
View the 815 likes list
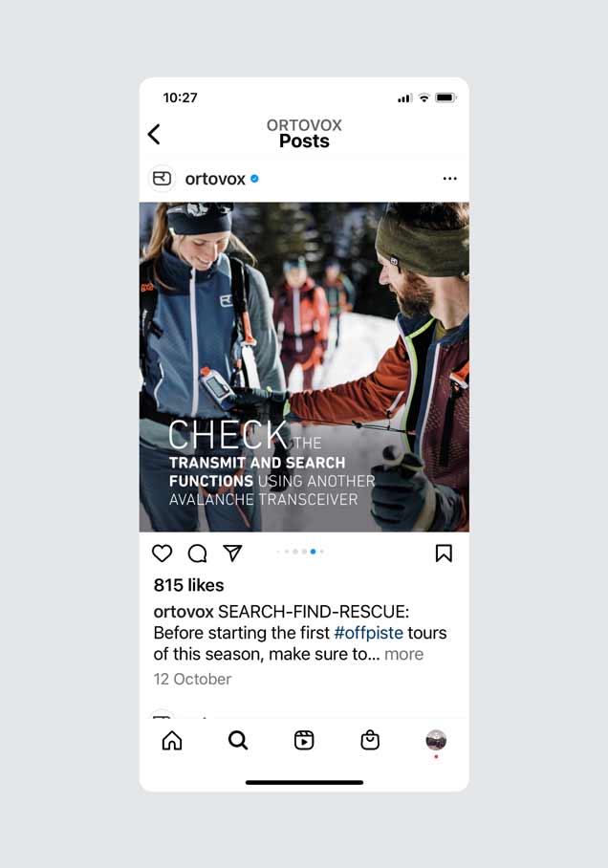[189, 585]
